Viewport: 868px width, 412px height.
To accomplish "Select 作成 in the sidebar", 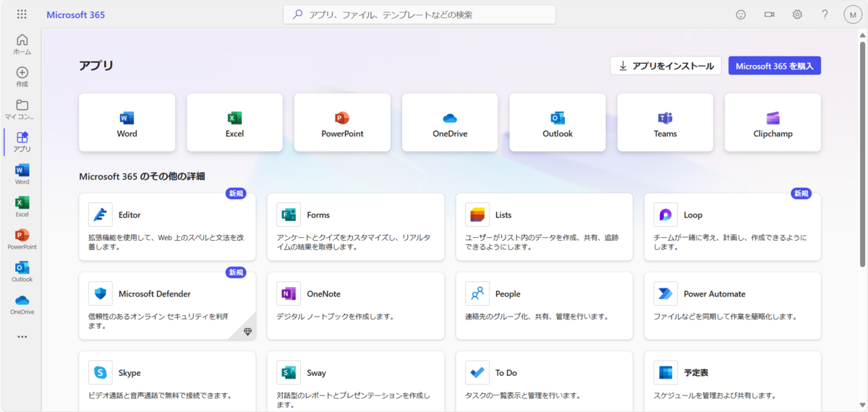I will click(22, 77).
